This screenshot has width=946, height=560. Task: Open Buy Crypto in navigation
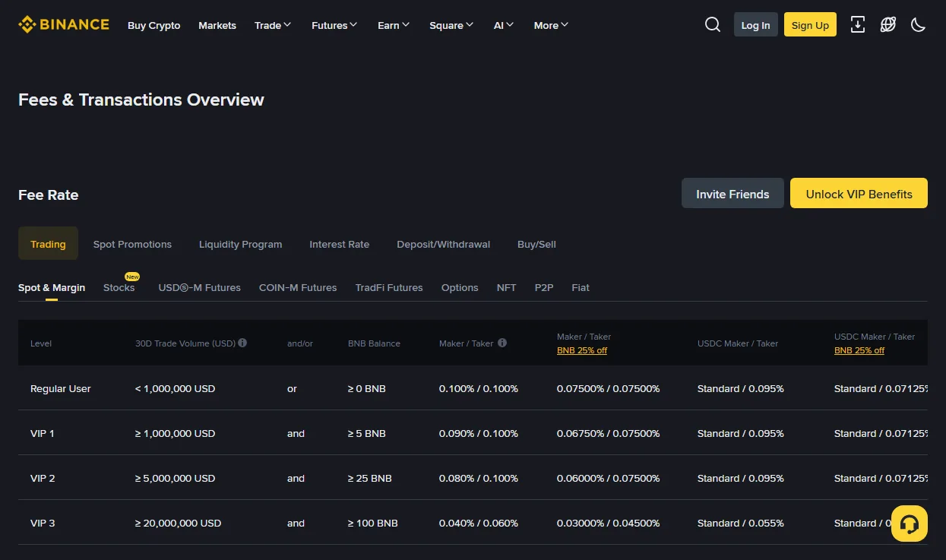(154, 25)
